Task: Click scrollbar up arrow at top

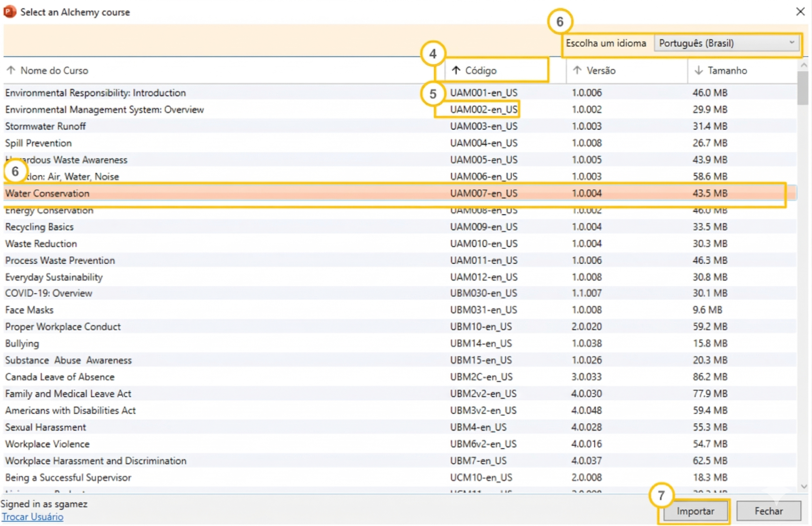Action: (x=804, y=65)
